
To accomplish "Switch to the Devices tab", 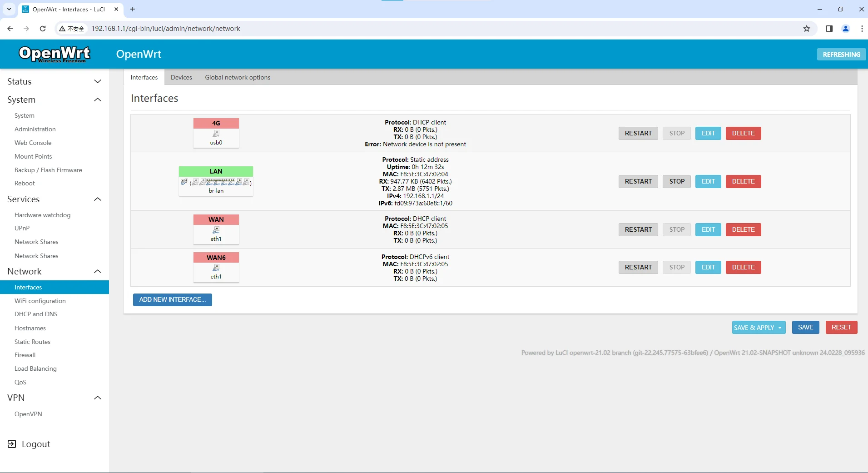I will pos(181,77).
